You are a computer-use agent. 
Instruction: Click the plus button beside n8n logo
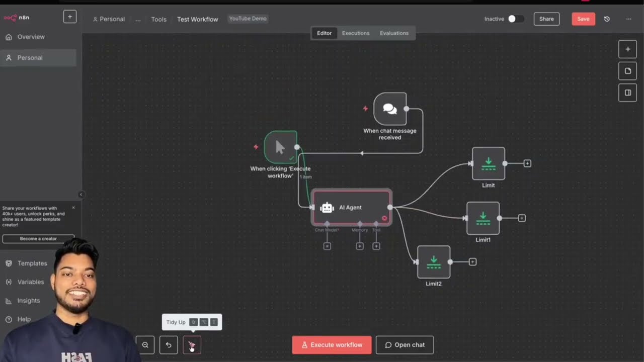click(70, 17)
